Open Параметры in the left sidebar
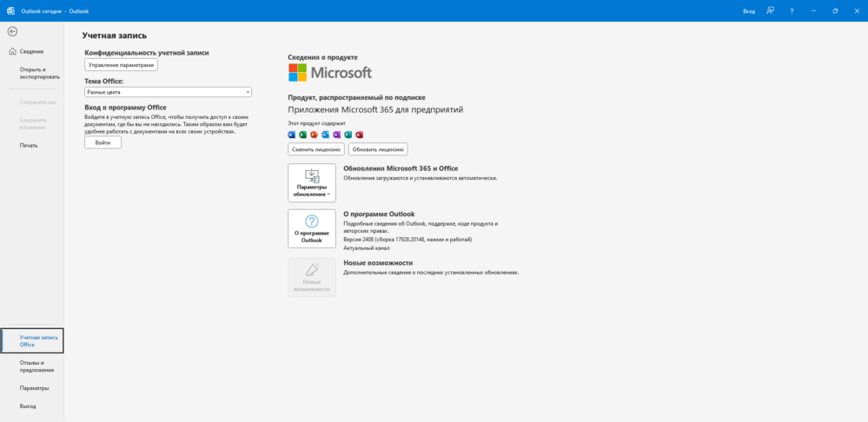The image size is (868, 422). [34, 388]
